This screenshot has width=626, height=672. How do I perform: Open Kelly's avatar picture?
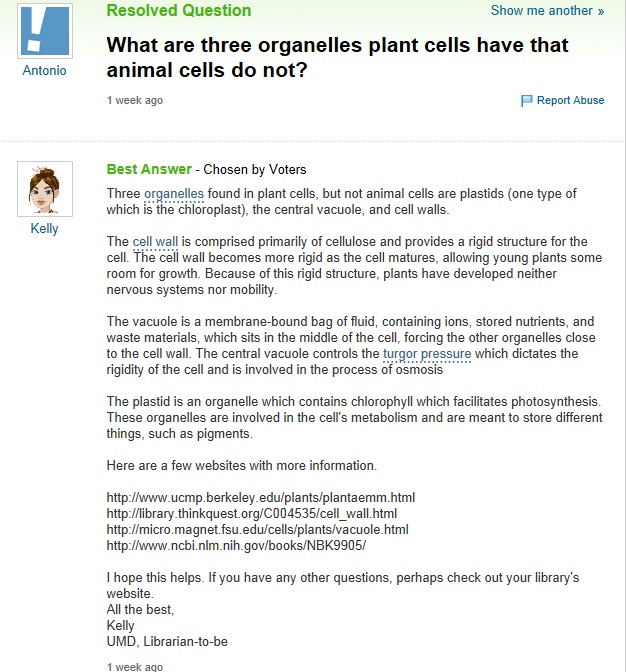(45, 189)
